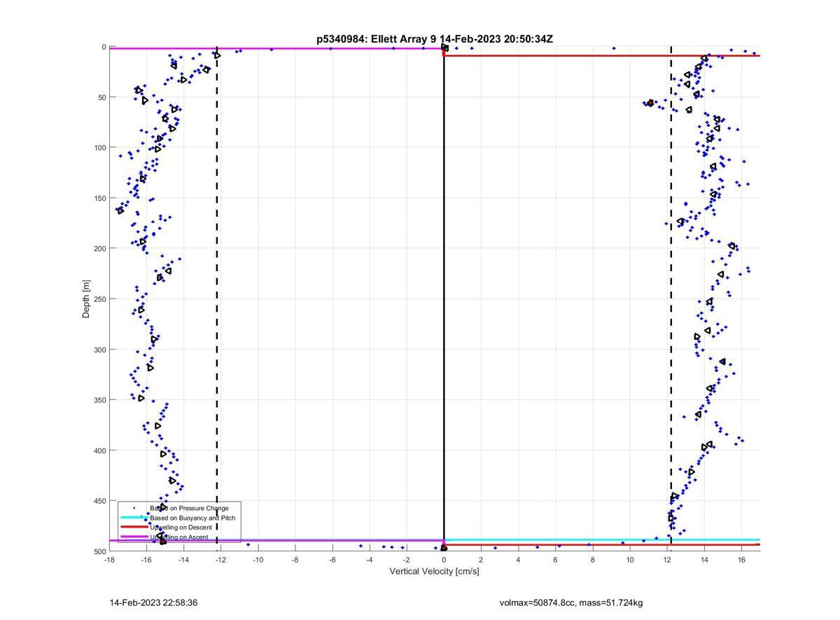This screenshot has width=840, height=620.
Task: Click the '-18' x-axis tick label
Action: tap(109, 560)
